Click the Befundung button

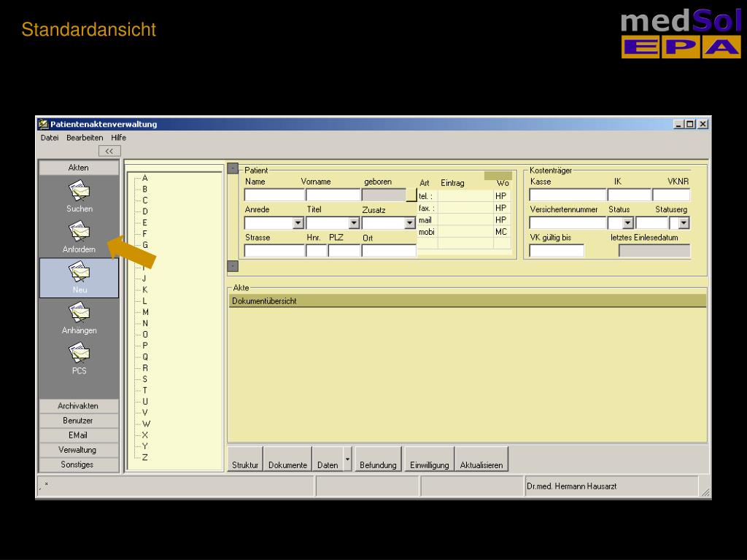click(379, 459)
